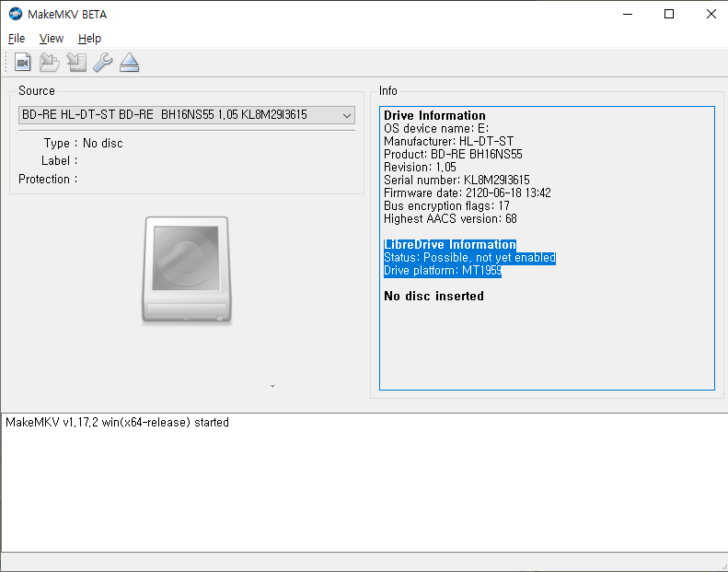Image resolution: width=728 pixels, height=572 pixels.
Task: Click the Type: No disc label
Action: [84, 143]
